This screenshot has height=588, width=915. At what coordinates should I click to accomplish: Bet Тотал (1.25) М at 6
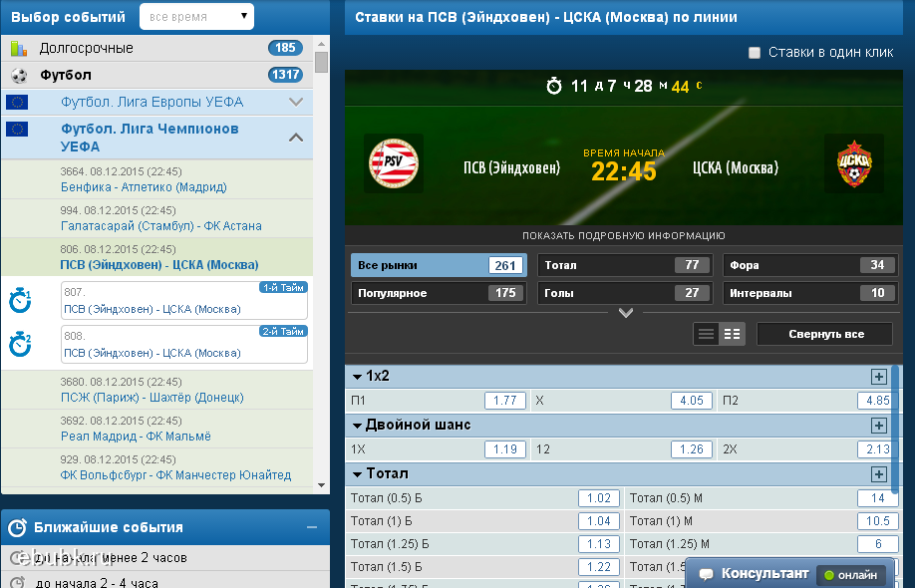[x=878, y=544]
